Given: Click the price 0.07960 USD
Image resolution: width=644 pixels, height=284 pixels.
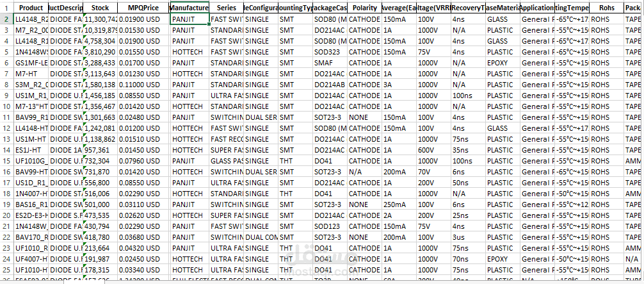Looking at the screenshot, I should click(142, 161).
